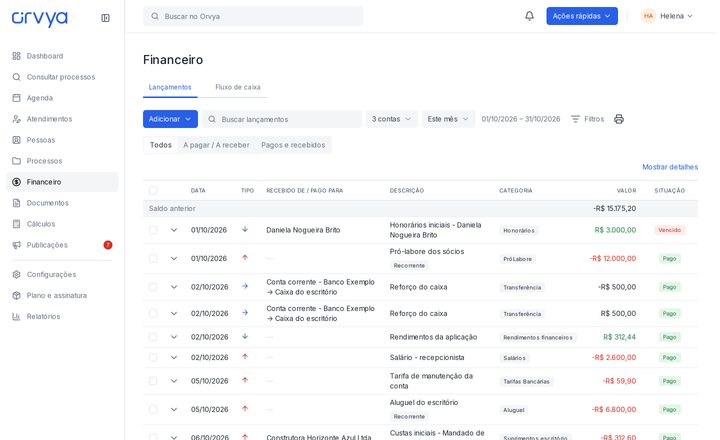720x440 pixels.
Task: Open the 3 contas dropdown
Action: (392, 119)
